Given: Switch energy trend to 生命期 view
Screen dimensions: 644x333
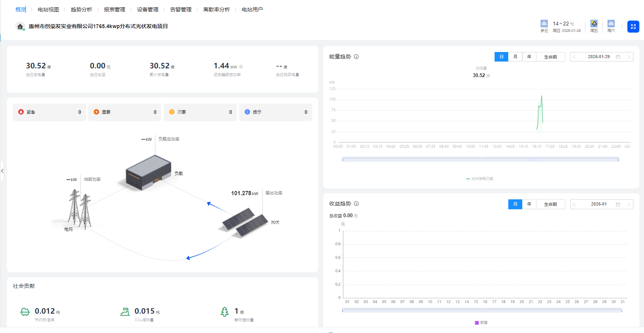Looking at the screenshot, I should [550, 57].
